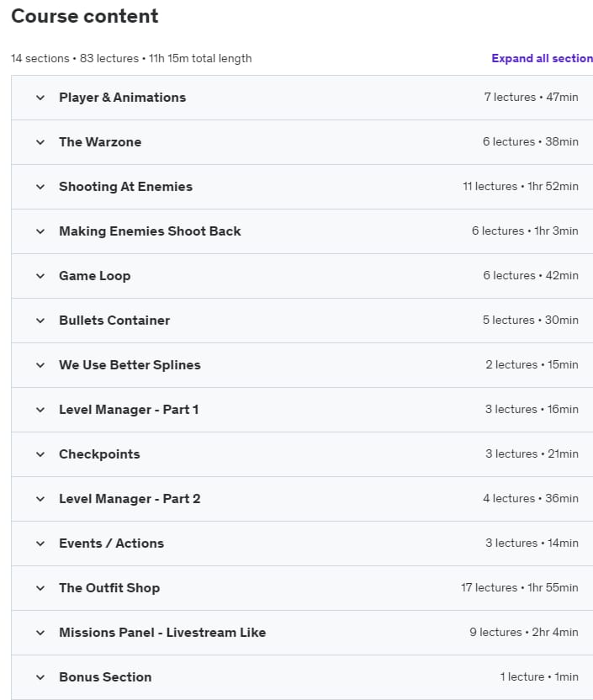Open the Events / Actions title

111,544
